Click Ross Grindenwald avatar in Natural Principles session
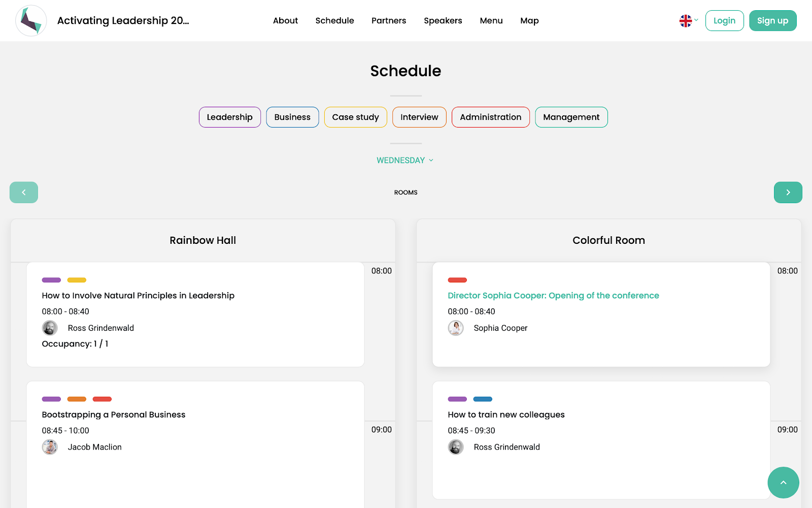 pos(50,328)
